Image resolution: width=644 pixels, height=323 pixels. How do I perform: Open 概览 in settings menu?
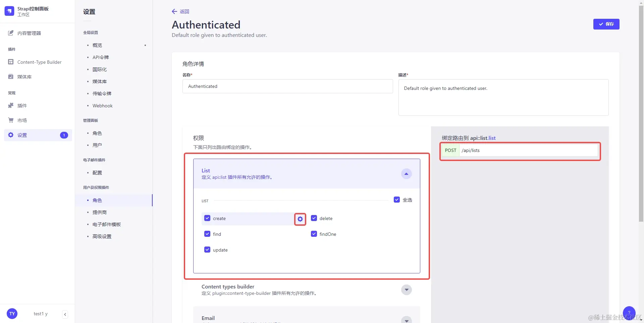tap(97, 45)
